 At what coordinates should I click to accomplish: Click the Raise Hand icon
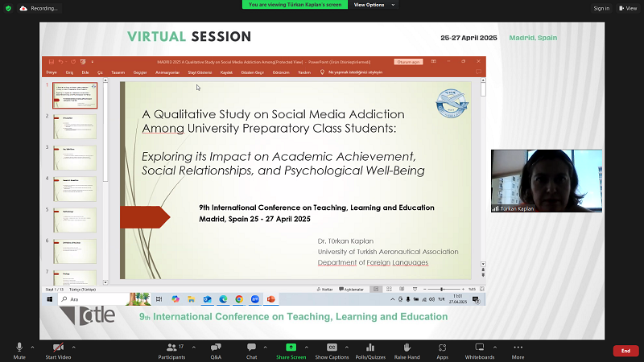[407, 347]
